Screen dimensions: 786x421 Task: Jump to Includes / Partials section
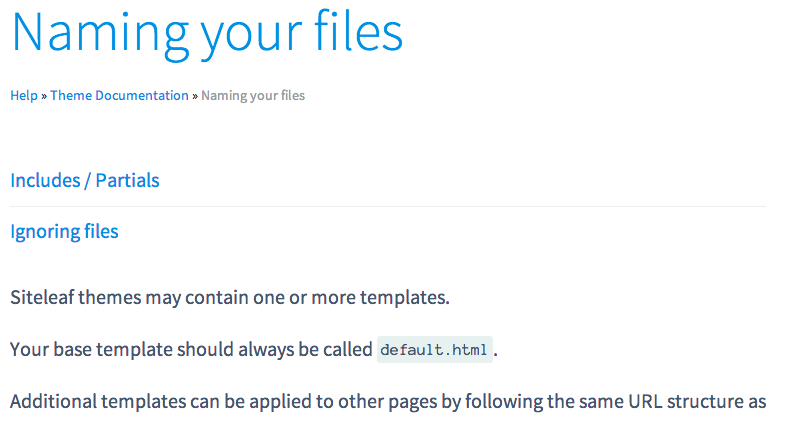(x=85, y=180)
